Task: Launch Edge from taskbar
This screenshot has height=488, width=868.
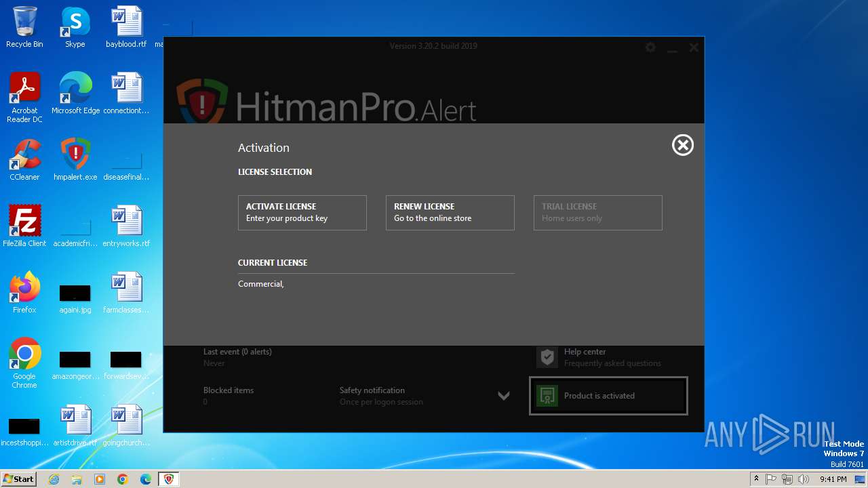Action: click(x=146, y=479)
